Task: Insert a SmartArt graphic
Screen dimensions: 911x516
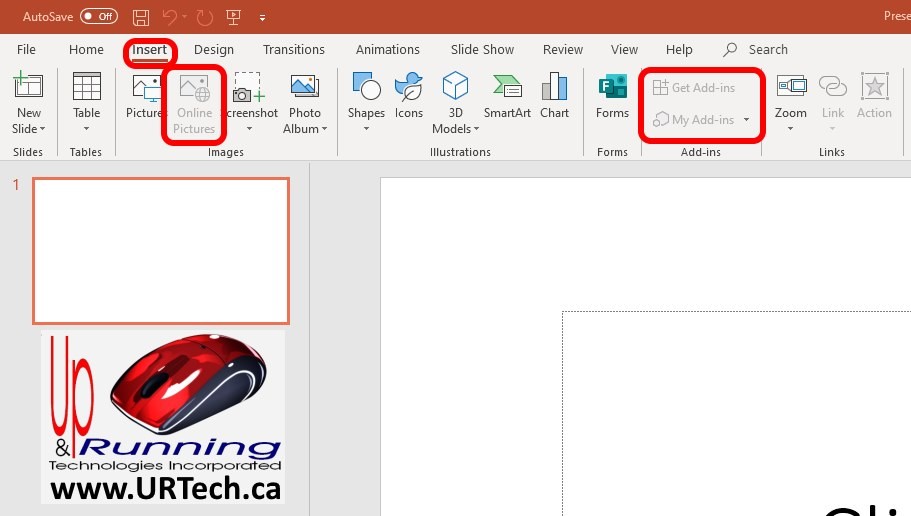Action: click(x=507, y=98)
